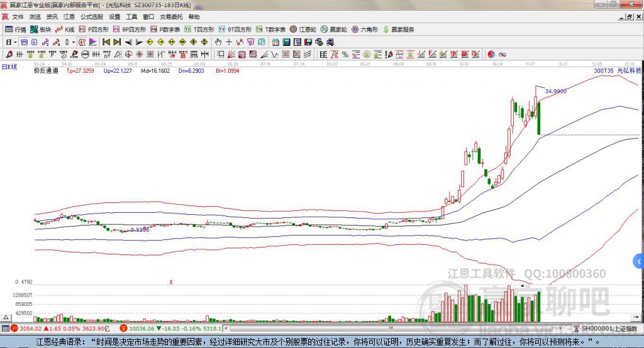Click the Tp=27.3259 indicator value
644x348 pixels.
tap(80, 70)
